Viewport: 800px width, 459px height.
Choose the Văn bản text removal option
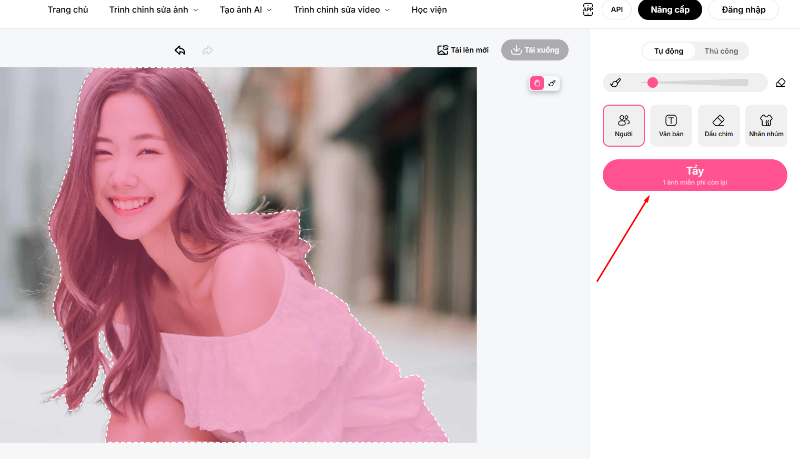(x=671, y=126)
